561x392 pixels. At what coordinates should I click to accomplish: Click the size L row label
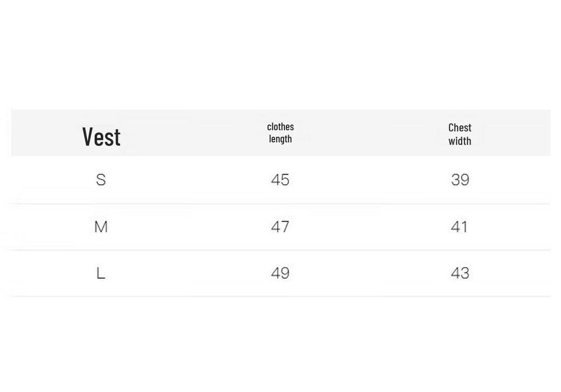(101, 273)
